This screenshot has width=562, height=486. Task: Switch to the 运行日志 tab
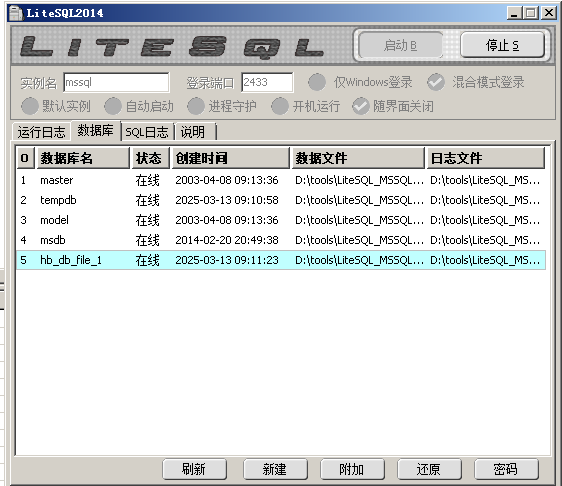[42, 132]
